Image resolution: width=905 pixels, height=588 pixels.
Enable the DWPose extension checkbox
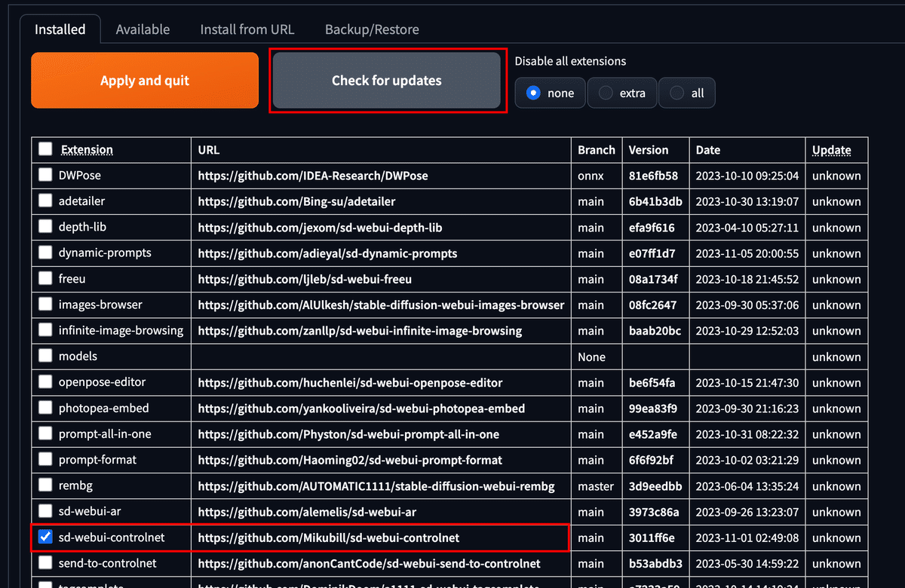[46, 176]
